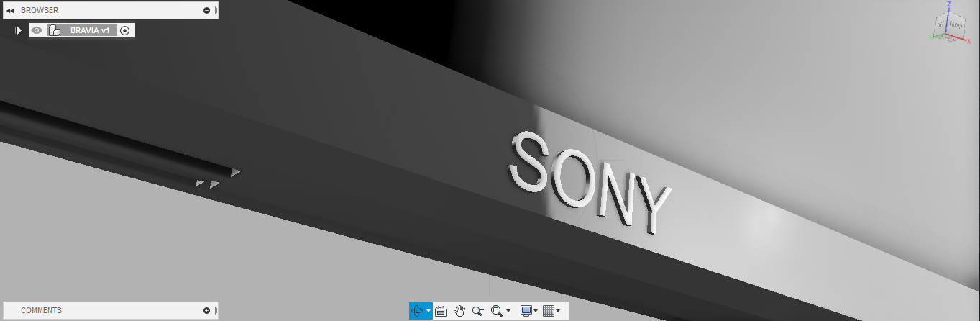This screenshot has width=980, height=321.
Task: Click the BROWSER panel title
Action: [x=40, y=10]
